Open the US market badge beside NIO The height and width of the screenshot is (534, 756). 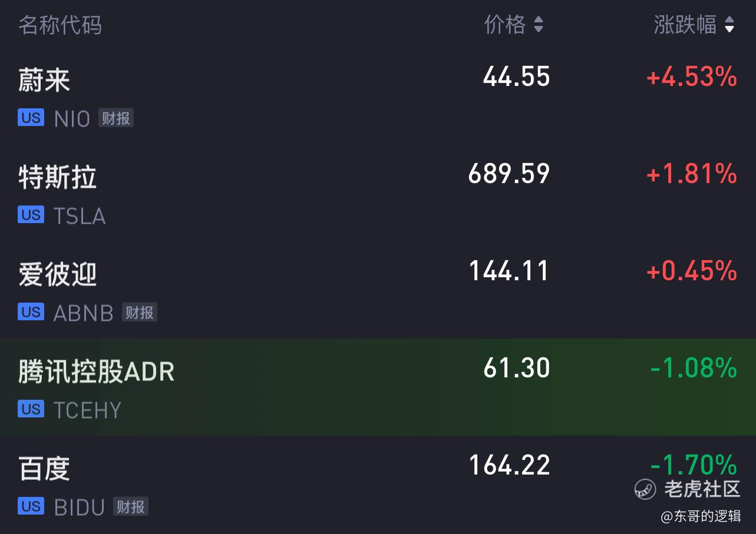(31, 118)
